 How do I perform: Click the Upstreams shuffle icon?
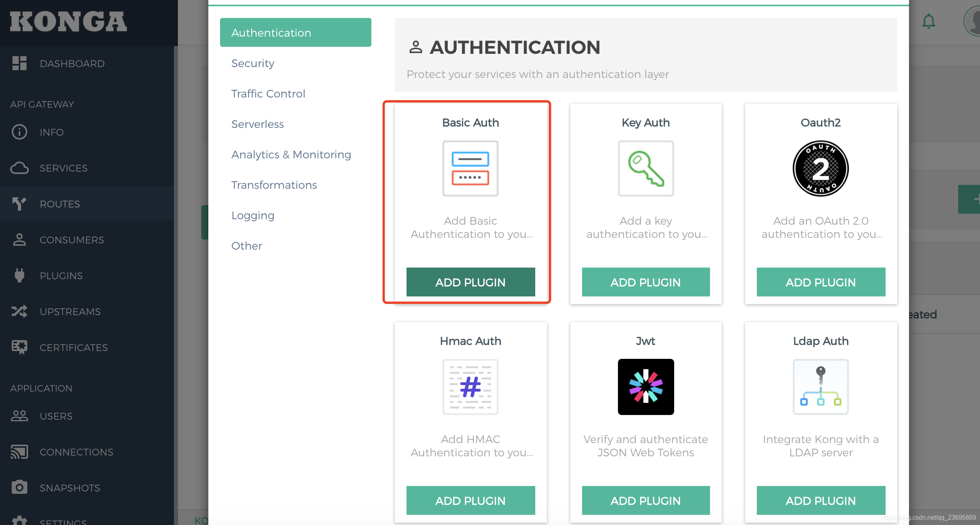[19, 311]
